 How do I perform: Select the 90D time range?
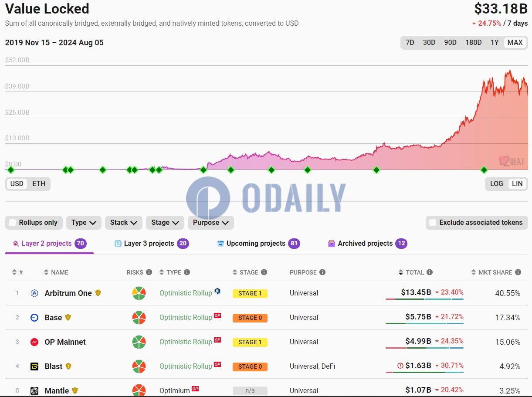(x=451, y=42)
